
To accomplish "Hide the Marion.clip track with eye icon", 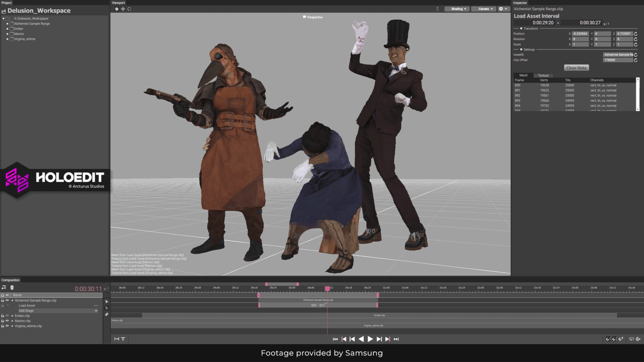I will (x=7, y=321).
